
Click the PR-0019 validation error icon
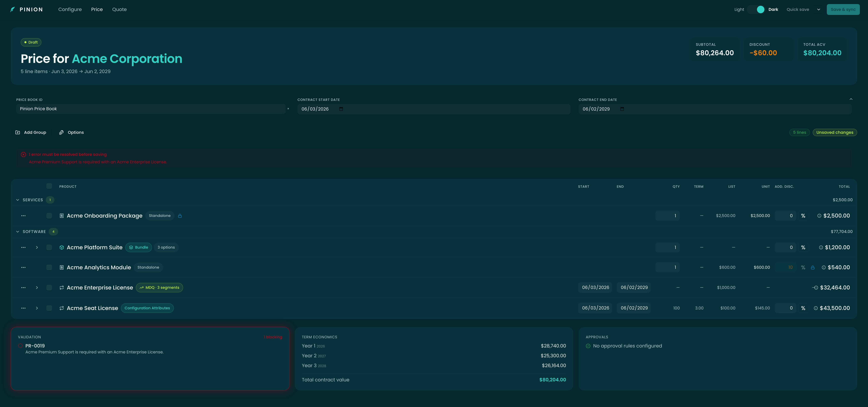point(20,346)
